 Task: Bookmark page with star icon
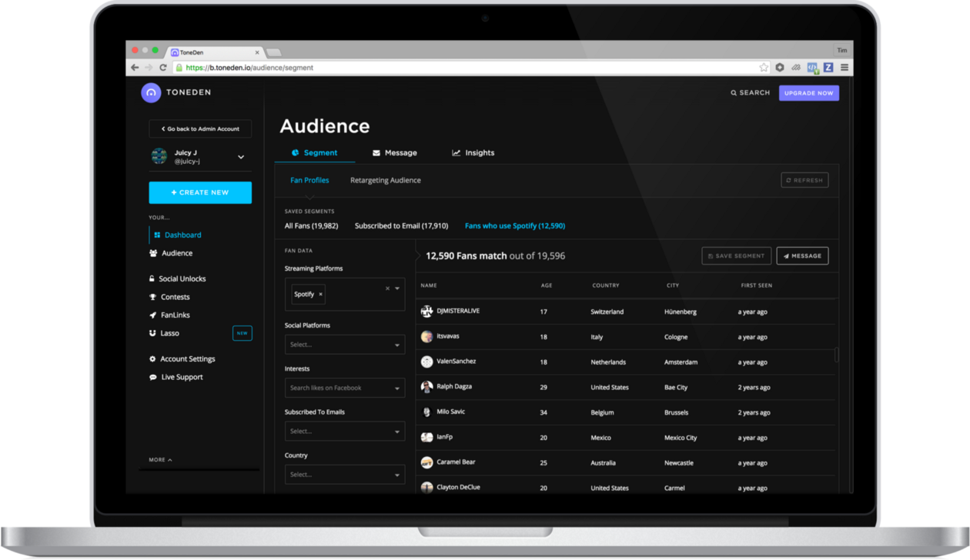764,68
